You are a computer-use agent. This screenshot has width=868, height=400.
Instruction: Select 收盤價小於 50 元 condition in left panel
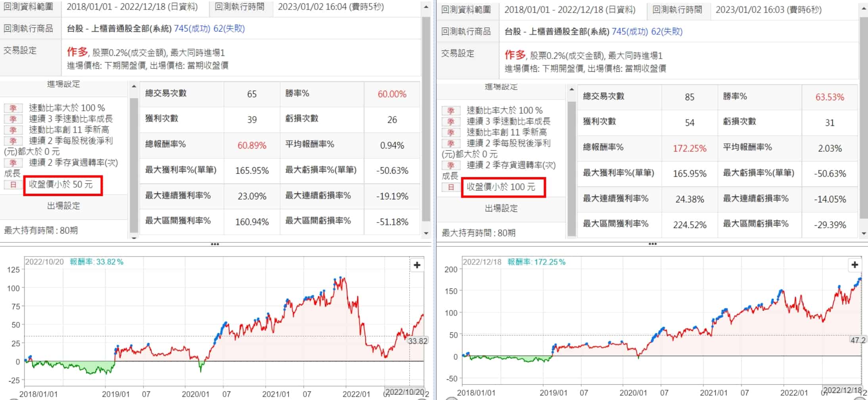61,185
